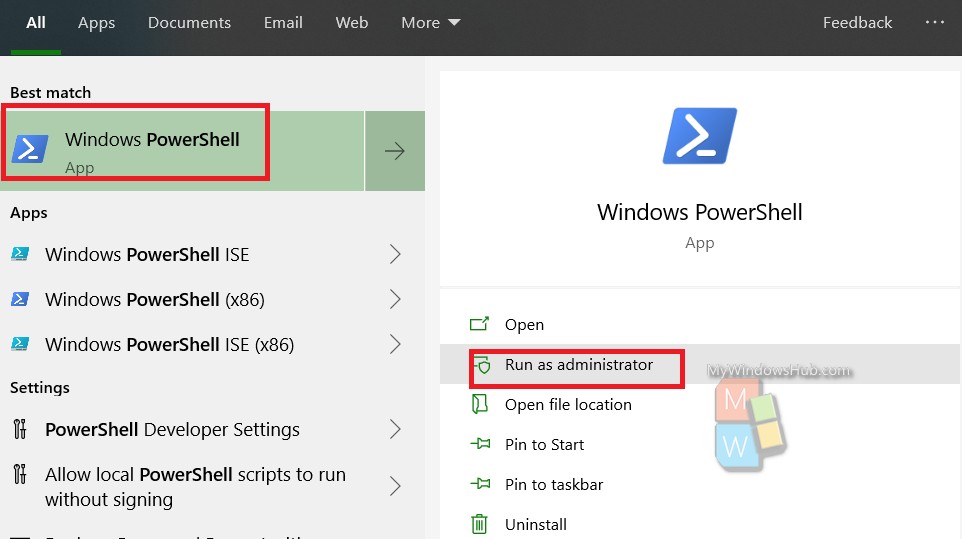Click the Allow local PowerShell scripts settings icon
Image resolution: width=962 pixels, height=539 pixels.
point(20,475)
